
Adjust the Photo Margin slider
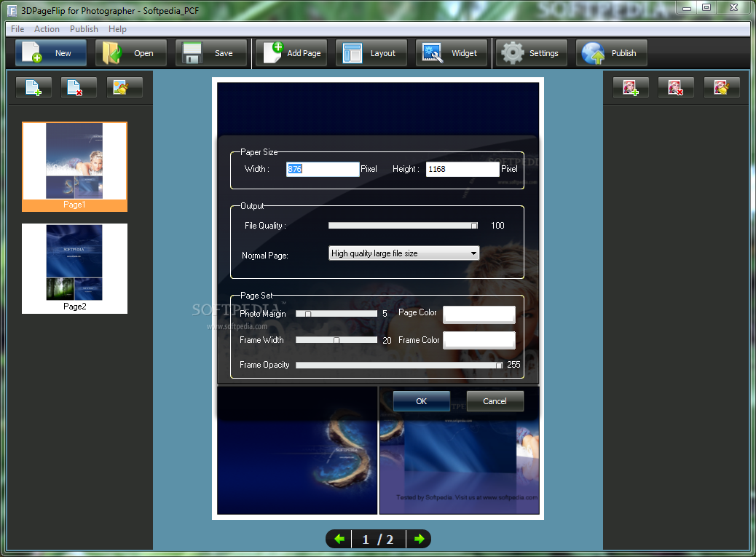point(336,314)
